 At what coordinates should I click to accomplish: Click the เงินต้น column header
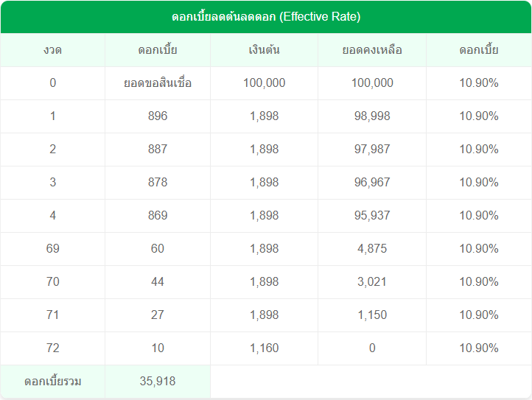264,50
